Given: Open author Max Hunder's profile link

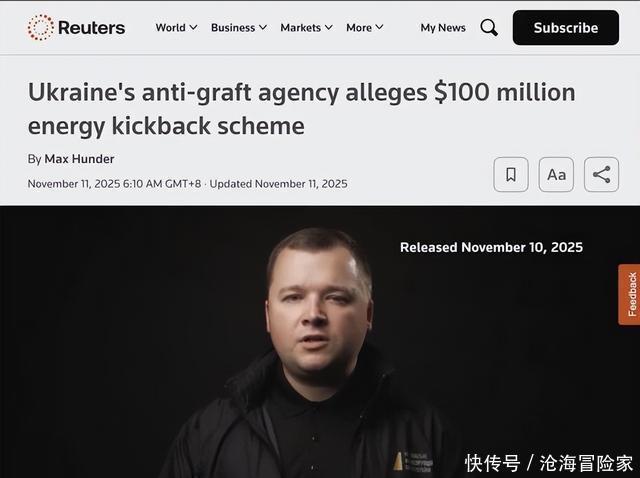Looking at the screenshot, I should [79, 159].
